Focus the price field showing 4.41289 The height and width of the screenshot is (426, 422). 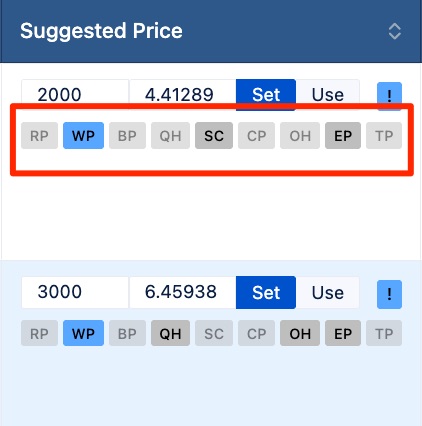click(x=183, y=95)
